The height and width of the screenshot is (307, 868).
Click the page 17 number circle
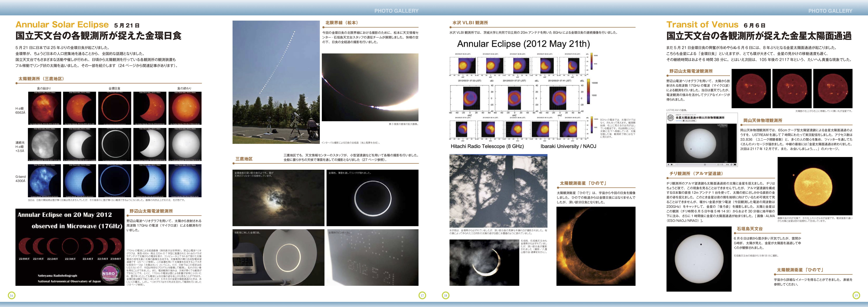pos(422,295)
